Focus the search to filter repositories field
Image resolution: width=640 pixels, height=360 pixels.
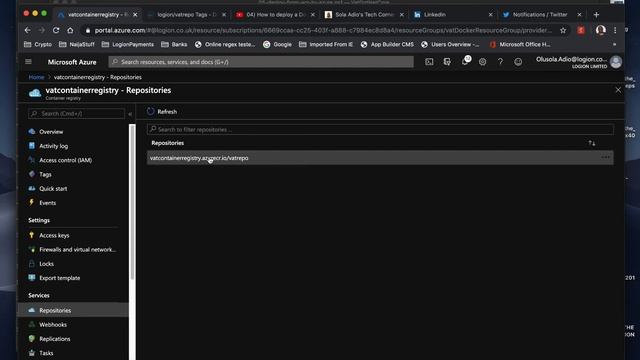(x=380, y=129)
